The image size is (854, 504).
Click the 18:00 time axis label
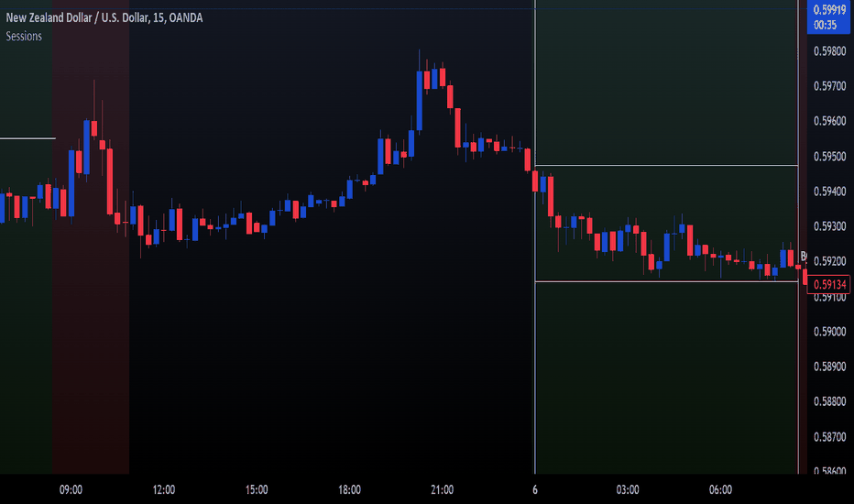(x=349, y=490)
